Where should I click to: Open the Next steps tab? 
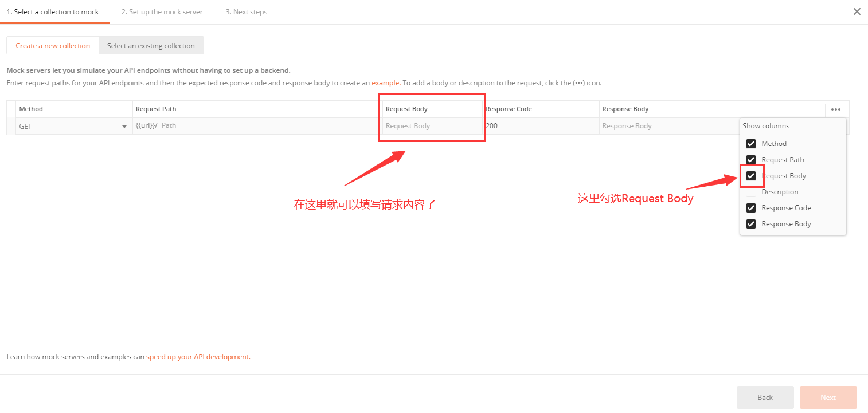point(246,11)
